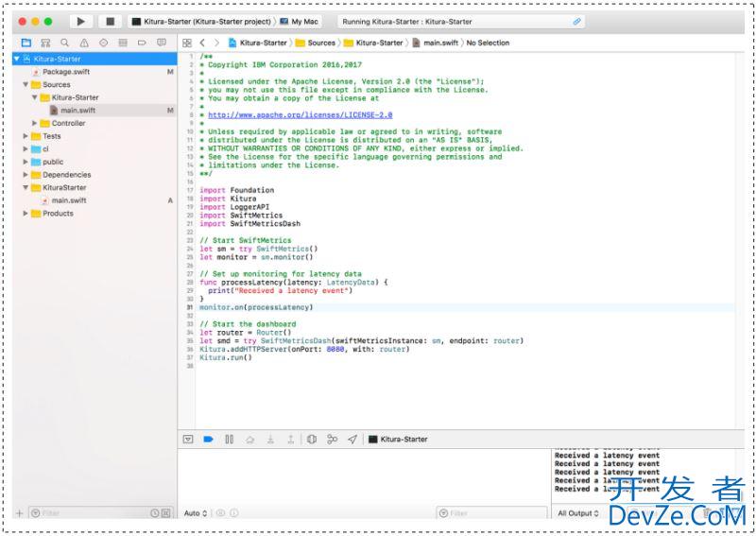Click the import SwiftMetricsDash line

[249, 223]
